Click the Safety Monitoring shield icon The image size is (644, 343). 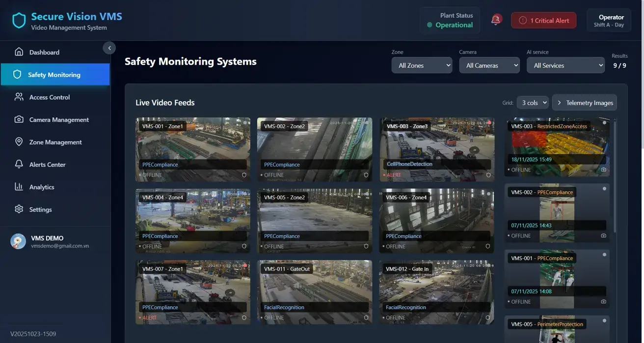pos(17,75)
